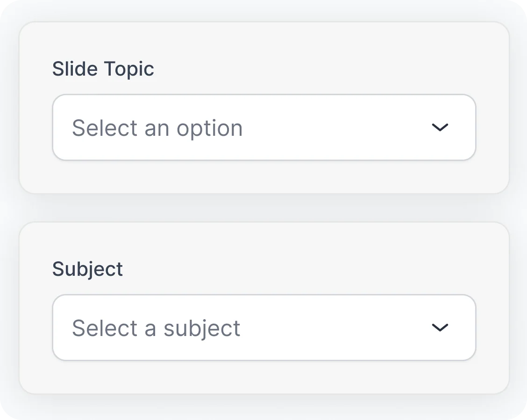Expand the 'Select an option' combo box
This screenshot has height=420, width=527.
(264, 127)
